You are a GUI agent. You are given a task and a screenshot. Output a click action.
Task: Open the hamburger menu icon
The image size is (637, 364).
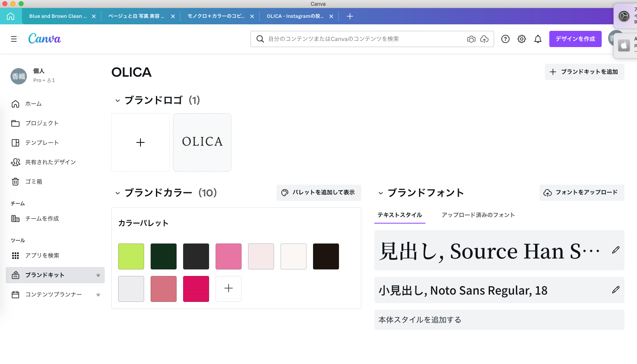pyautogui.click(x=14, y=39)
